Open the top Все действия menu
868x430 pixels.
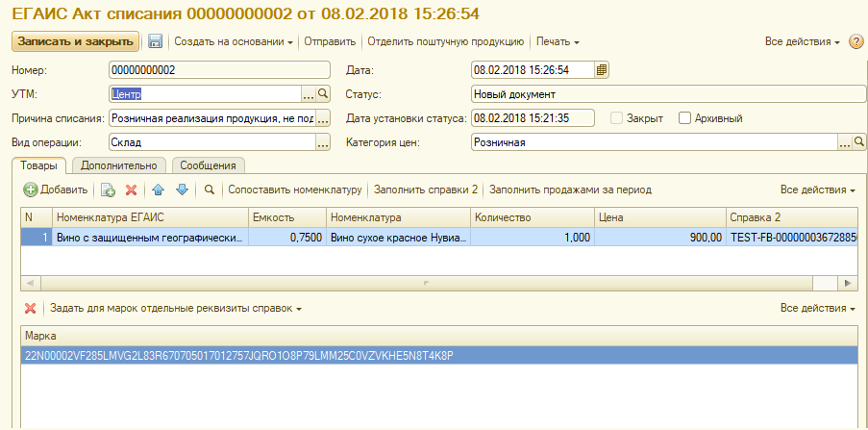(x=802, y=42)
